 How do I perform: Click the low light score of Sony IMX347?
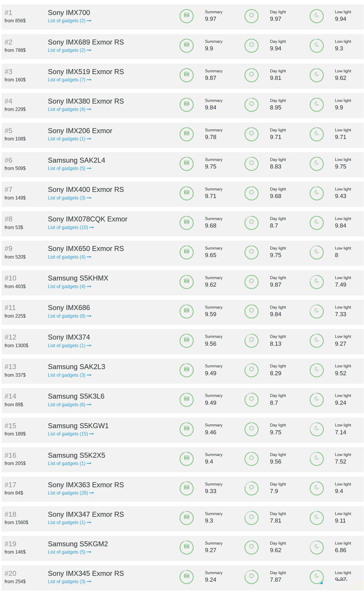[x=340, y=521]
